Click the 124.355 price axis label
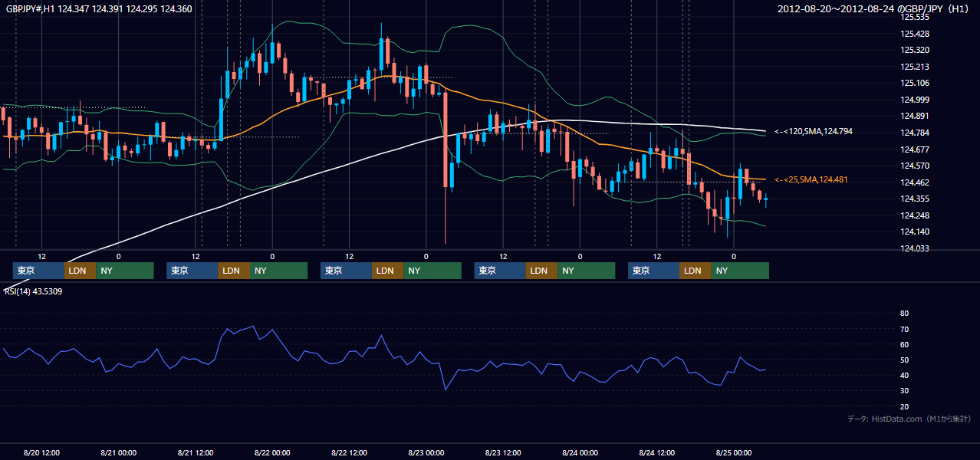 914,199
